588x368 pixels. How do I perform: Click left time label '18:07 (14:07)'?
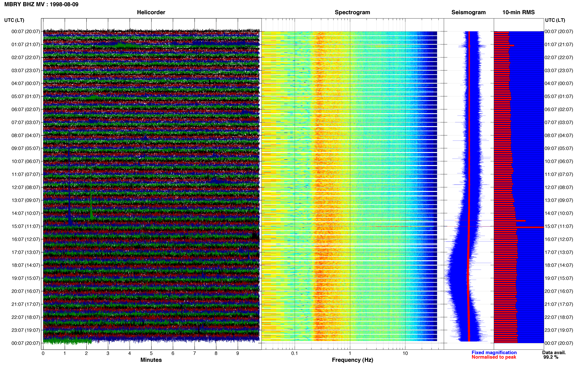point(26,265)
